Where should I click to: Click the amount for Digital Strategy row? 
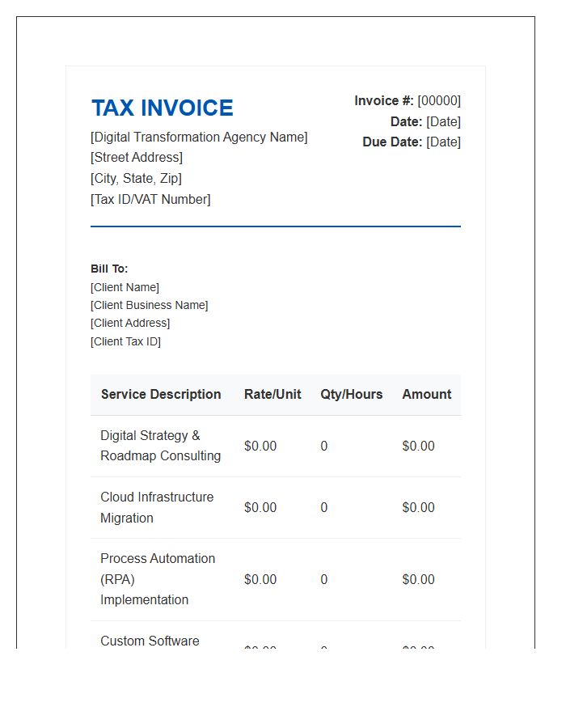pos(419,447)
